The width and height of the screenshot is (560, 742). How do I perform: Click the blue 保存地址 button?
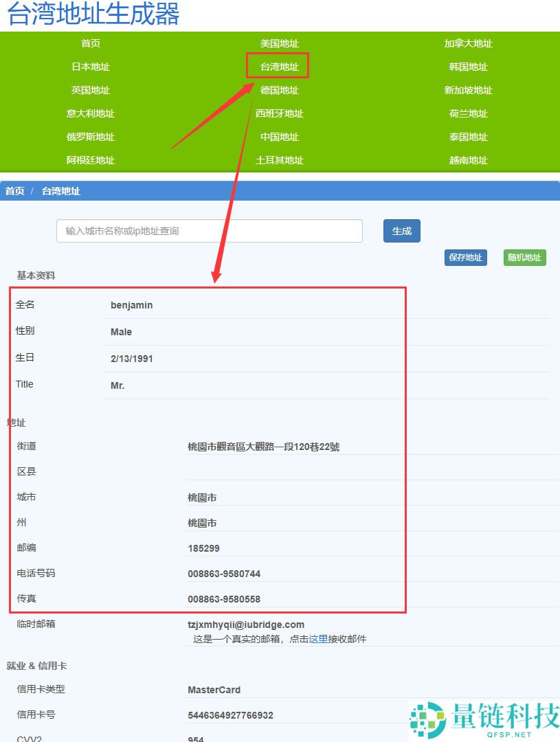pos(465,257)
